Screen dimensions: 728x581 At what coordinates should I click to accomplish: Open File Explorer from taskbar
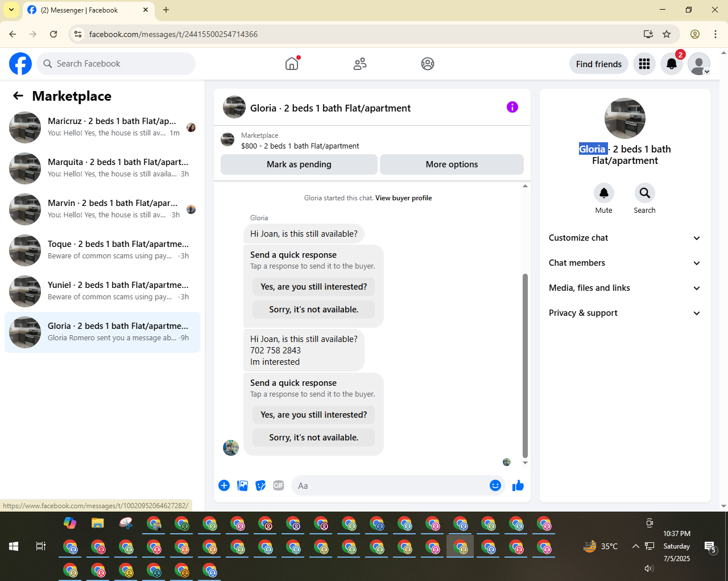click(98, 523)
